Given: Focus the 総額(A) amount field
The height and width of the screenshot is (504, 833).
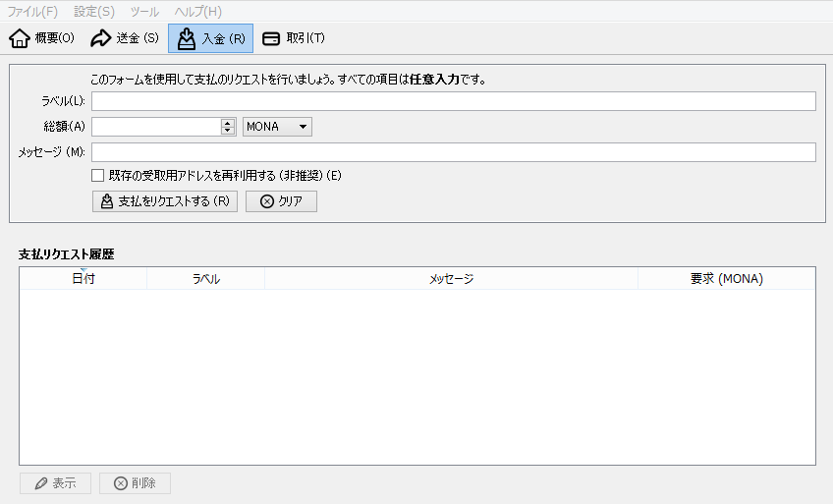Looking at the screenshot, I should pyautogui.click(x=156, y=127).
